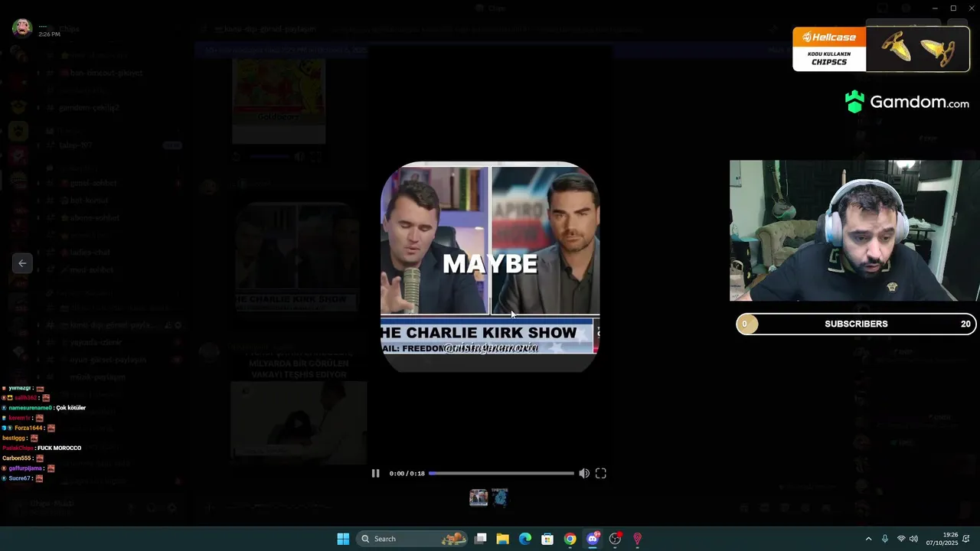Pause the Charlie Kirk video

point(375,474)
